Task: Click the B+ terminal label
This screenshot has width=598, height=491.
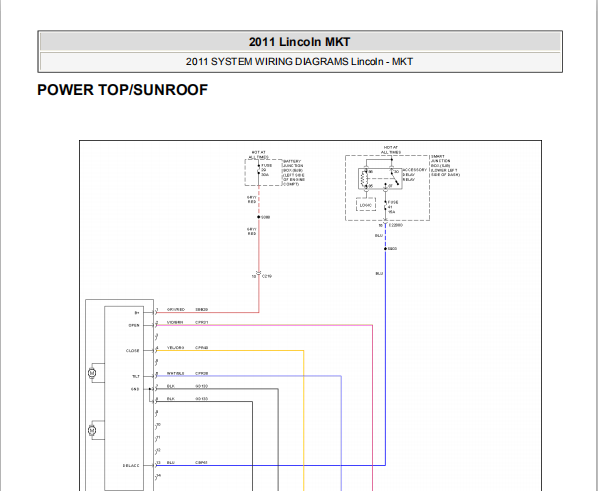Action: click(137, 313)
